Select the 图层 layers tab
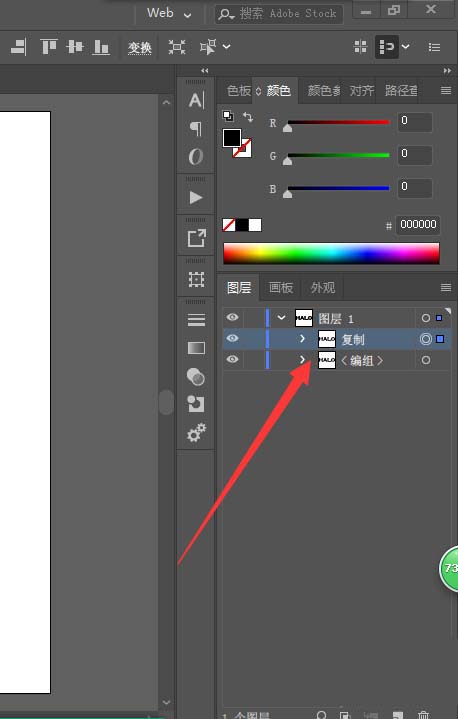The width and height of the screenshot is (458, 719). (239, 288)
